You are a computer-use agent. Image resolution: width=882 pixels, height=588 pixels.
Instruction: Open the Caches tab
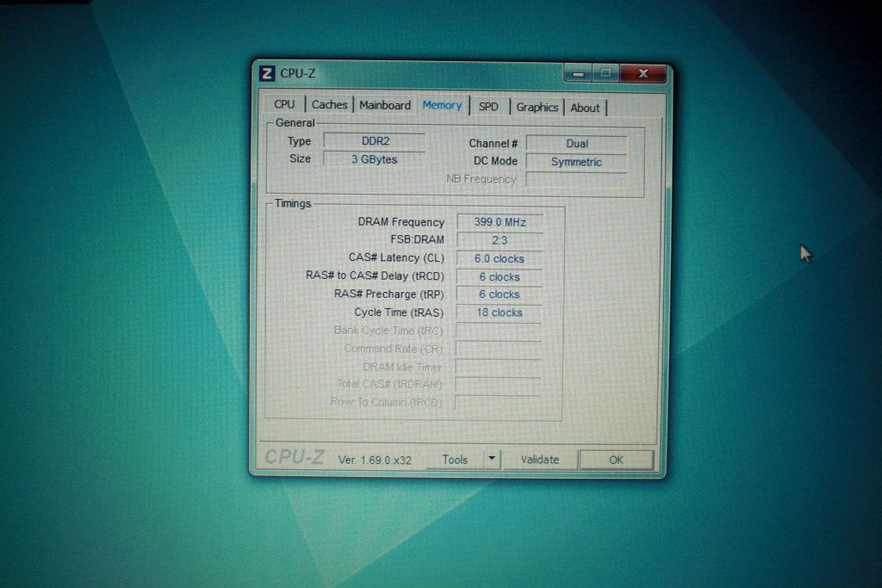click(330, 105)
